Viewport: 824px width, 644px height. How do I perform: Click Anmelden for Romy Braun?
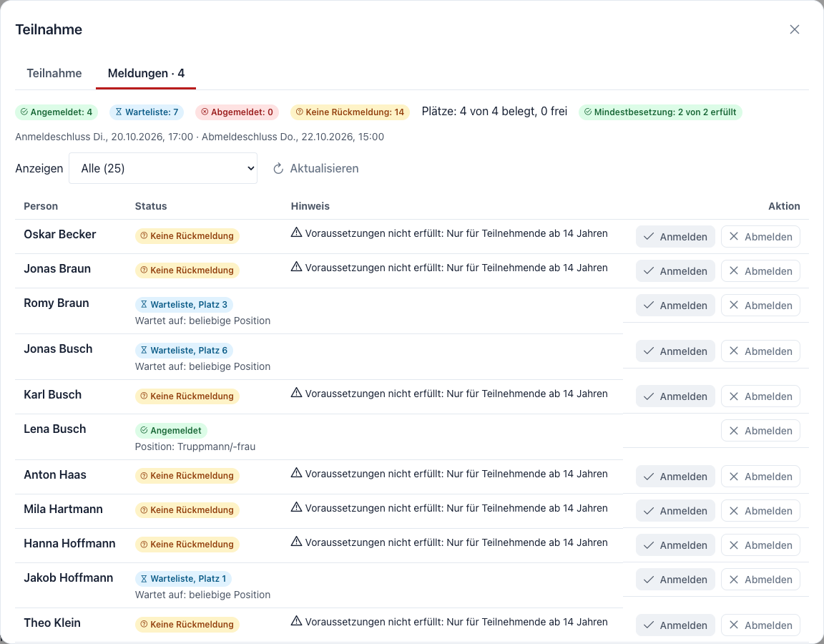click(x=675, y=306)
